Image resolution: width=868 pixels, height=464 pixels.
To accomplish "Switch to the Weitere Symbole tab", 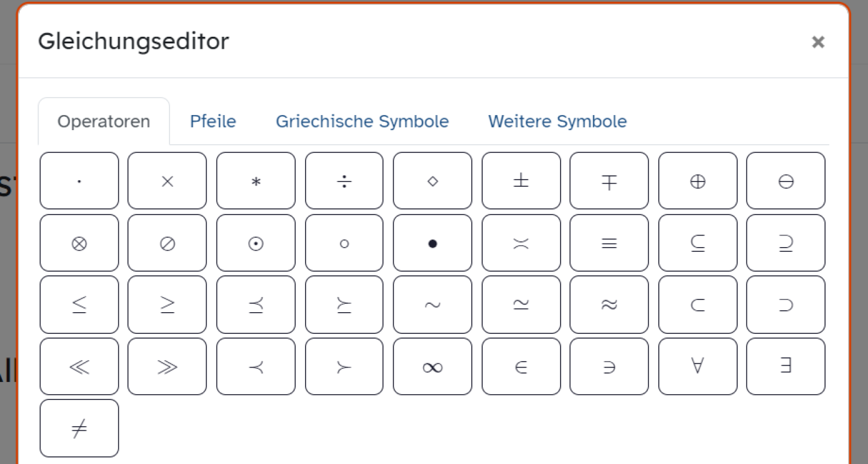I will pos(558,121).
